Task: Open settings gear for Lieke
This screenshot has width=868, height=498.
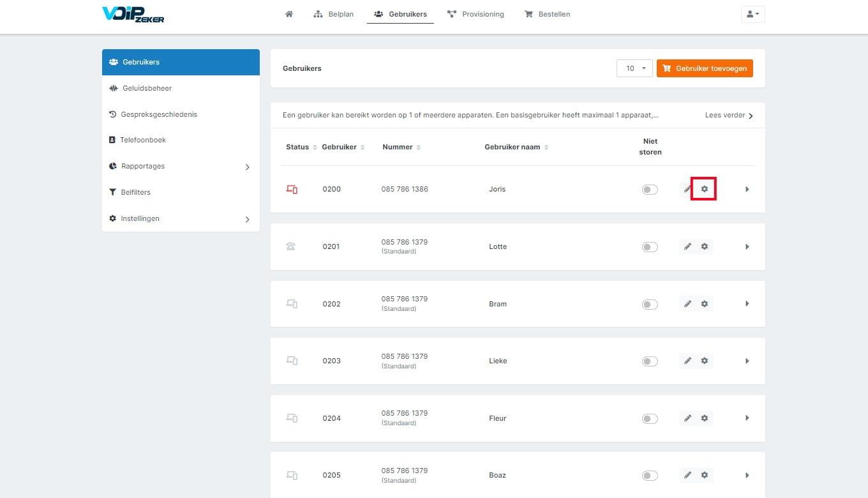Action: (x=705, y=361)
